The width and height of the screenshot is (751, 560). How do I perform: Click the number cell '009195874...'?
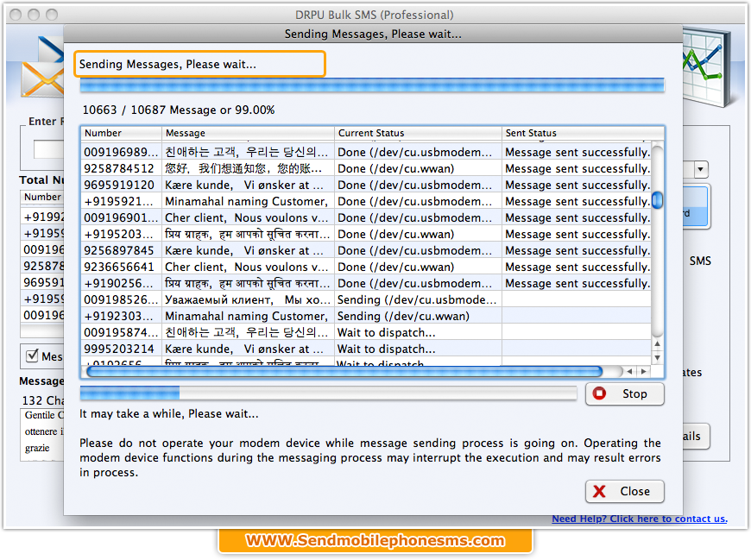(x=121, y=333)
